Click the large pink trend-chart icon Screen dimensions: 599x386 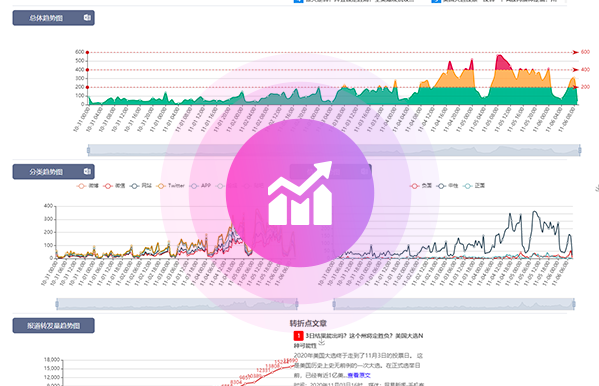300,193
